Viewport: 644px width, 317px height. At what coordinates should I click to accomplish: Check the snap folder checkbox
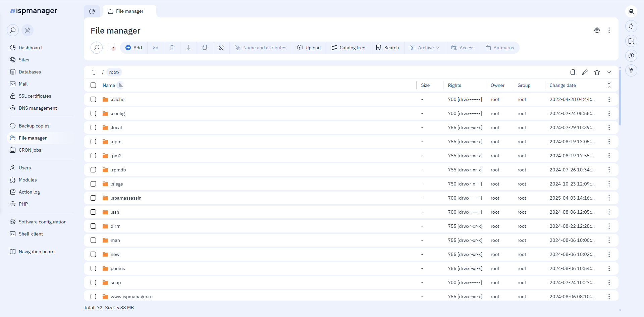pos(93,282)
